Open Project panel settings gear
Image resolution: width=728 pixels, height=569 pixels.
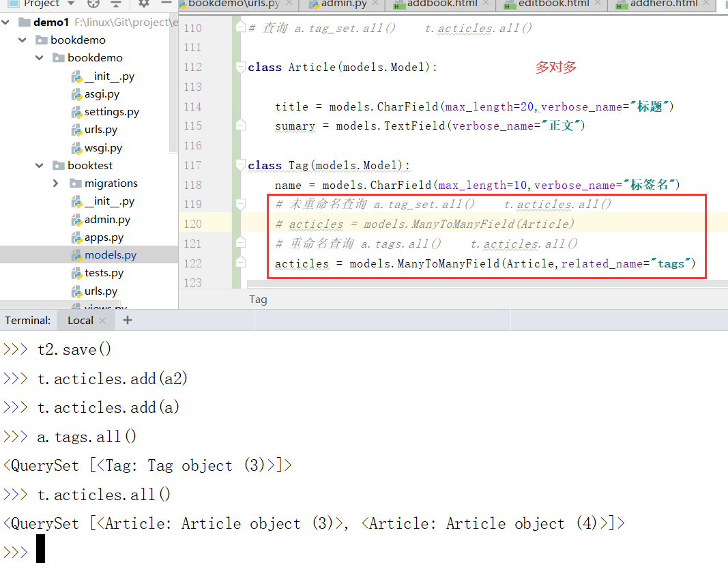[x=144, y=3]
